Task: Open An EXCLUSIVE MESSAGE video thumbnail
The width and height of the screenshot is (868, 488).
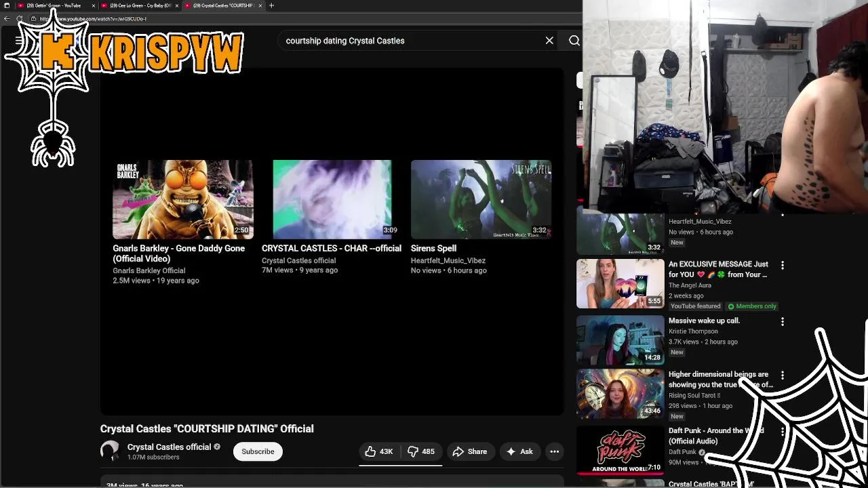Action: point(620,283)
